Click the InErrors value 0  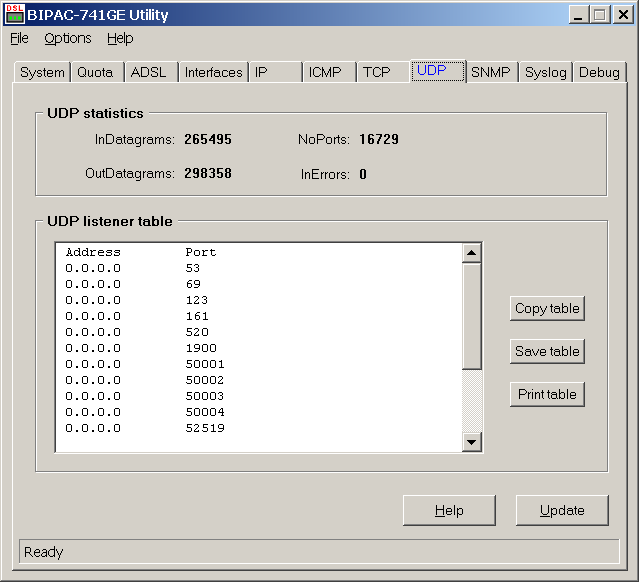tap(363, 174)
